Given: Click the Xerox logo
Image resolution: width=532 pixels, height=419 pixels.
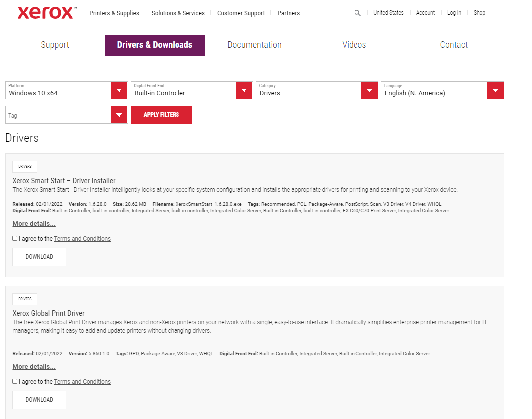Looking at the screenshot, I should coord(47,13).
